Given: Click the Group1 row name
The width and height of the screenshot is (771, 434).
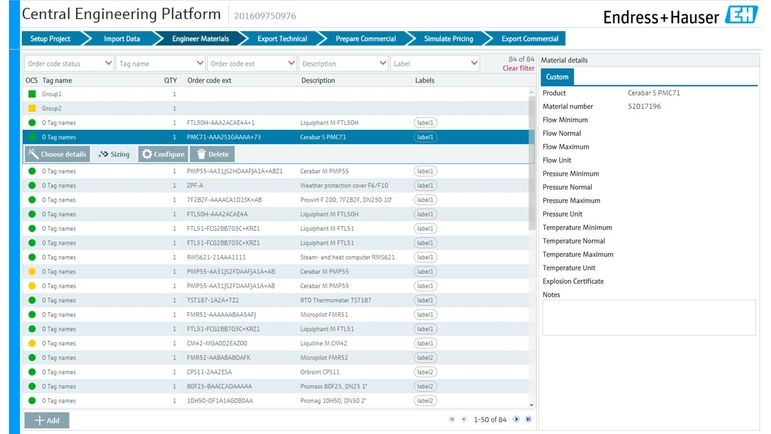Looking at the screenshot, I should pyautogui.click(x=52, y=94).
